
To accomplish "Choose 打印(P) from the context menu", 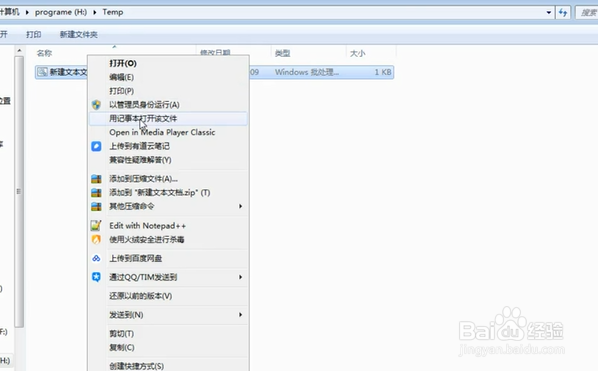I will coord(168,91).
